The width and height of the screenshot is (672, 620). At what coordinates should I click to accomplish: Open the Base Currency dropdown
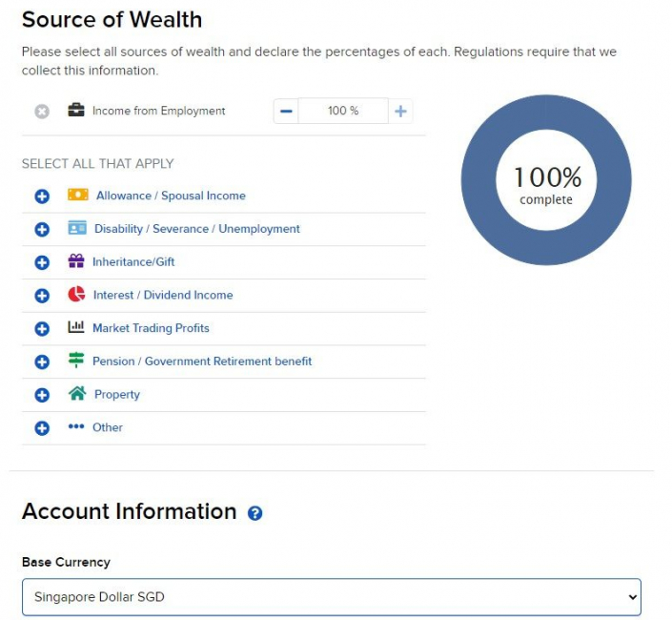click(331, 597)
